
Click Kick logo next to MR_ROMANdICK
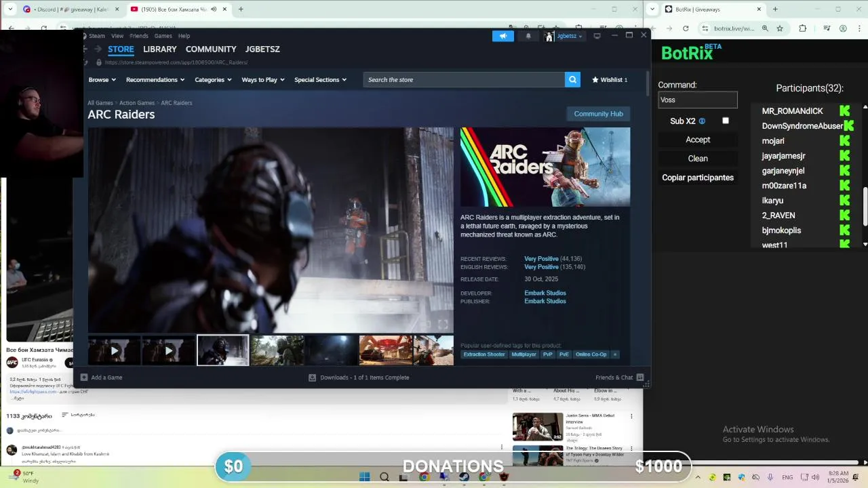[x=844, y=111]
